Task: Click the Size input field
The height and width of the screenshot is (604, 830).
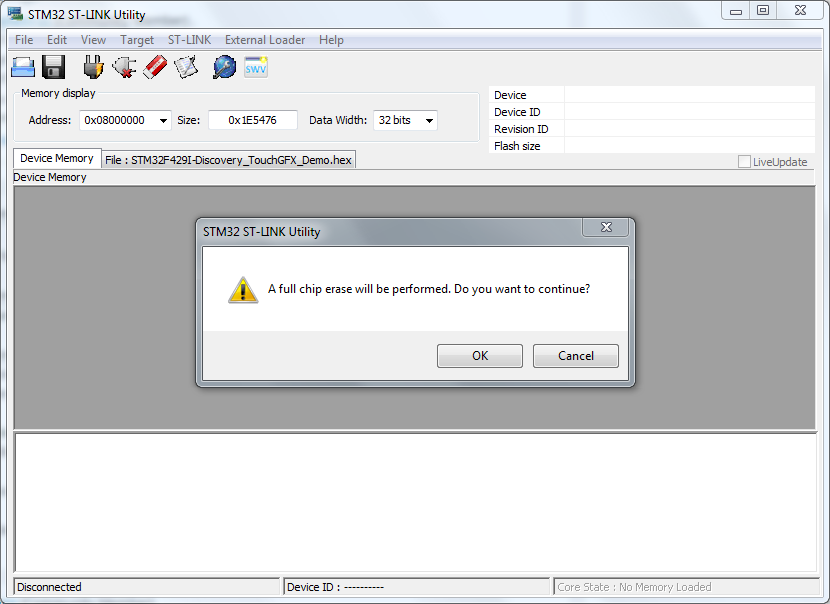Action: [253, 120]
